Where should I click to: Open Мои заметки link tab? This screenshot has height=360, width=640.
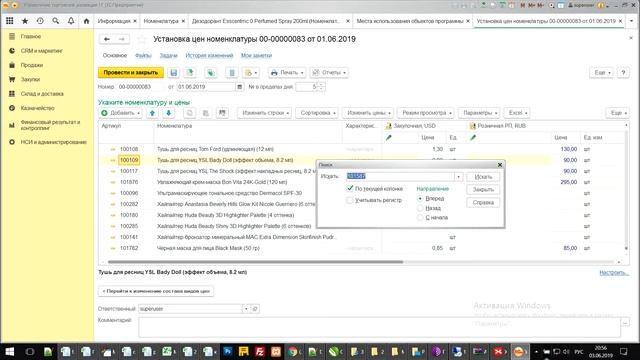[x=256, y=56]
